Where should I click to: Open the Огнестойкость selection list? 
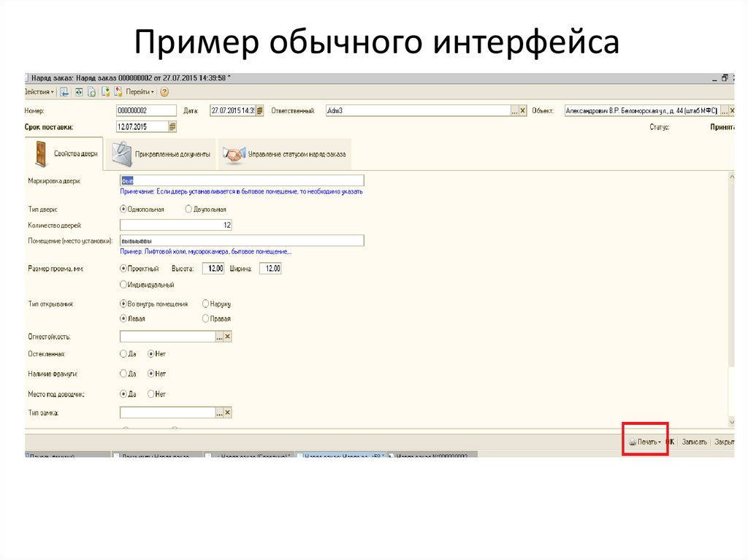pos(219,337)
